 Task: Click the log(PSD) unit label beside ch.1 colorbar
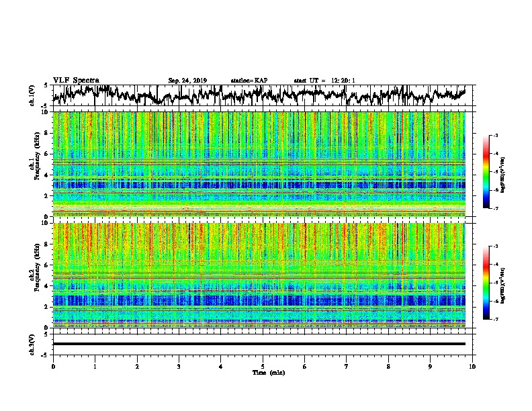point(502,175)
